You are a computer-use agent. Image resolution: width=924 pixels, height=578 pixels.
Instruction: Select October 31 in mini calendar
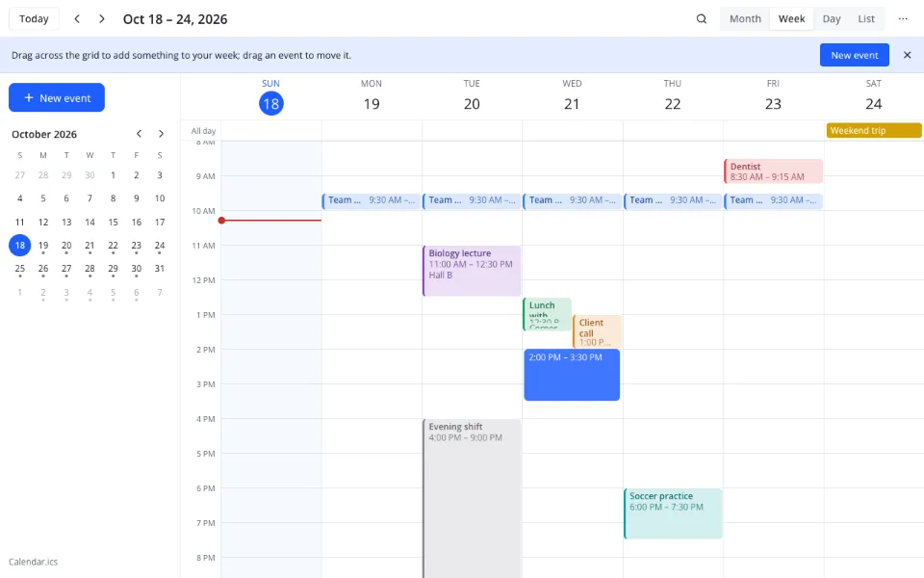pos(160,269)
